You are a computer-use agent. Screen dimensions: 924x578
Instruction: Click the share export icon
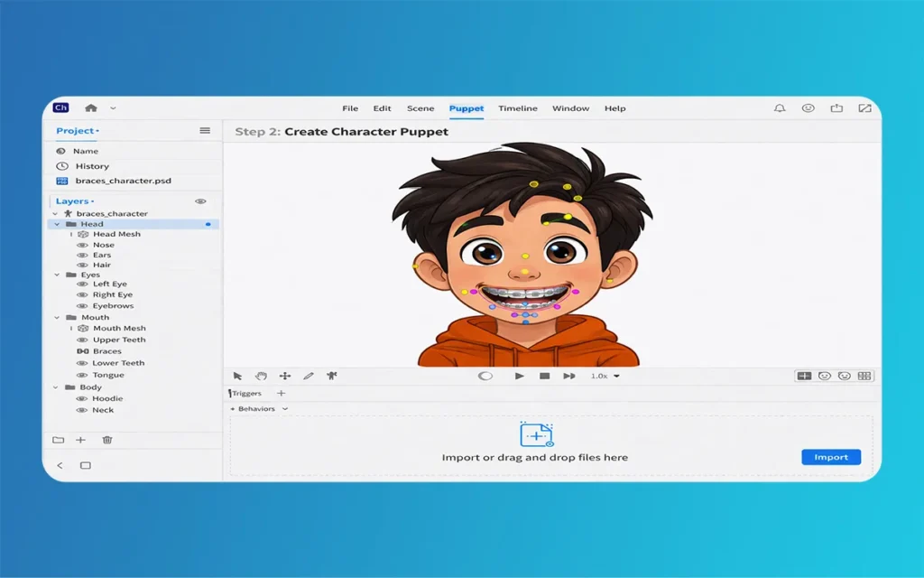coord(836,108)
